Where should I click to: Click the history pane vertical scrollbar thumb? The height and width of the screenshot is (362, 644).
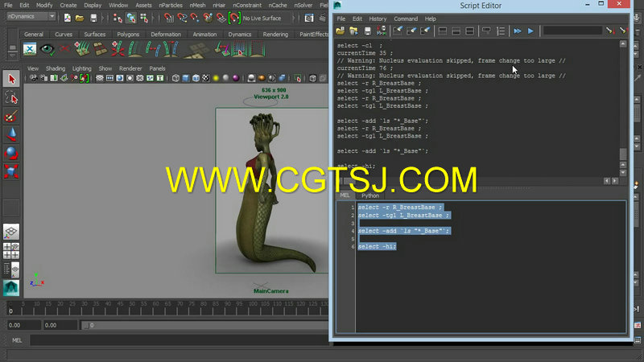coord(623,154)
